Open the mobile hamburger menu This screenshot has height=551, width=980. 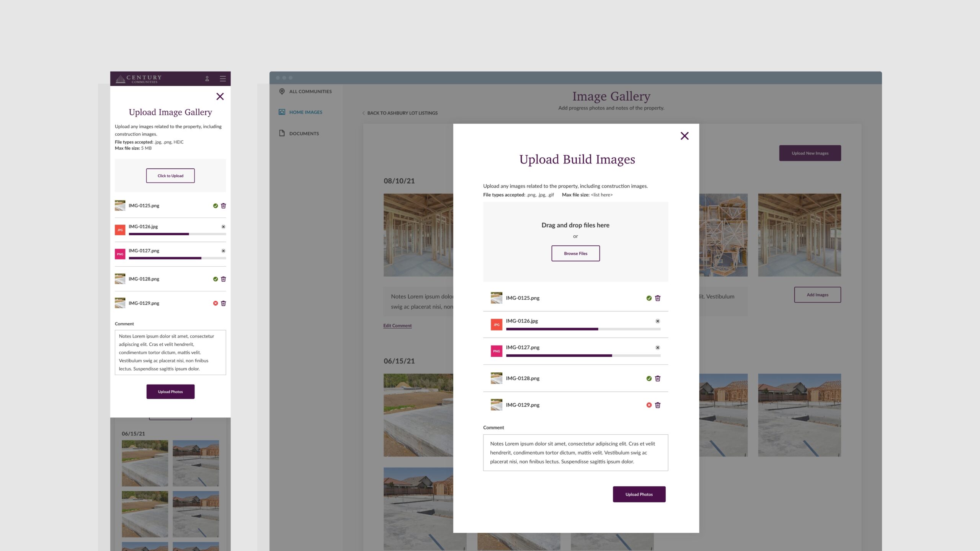223,78
